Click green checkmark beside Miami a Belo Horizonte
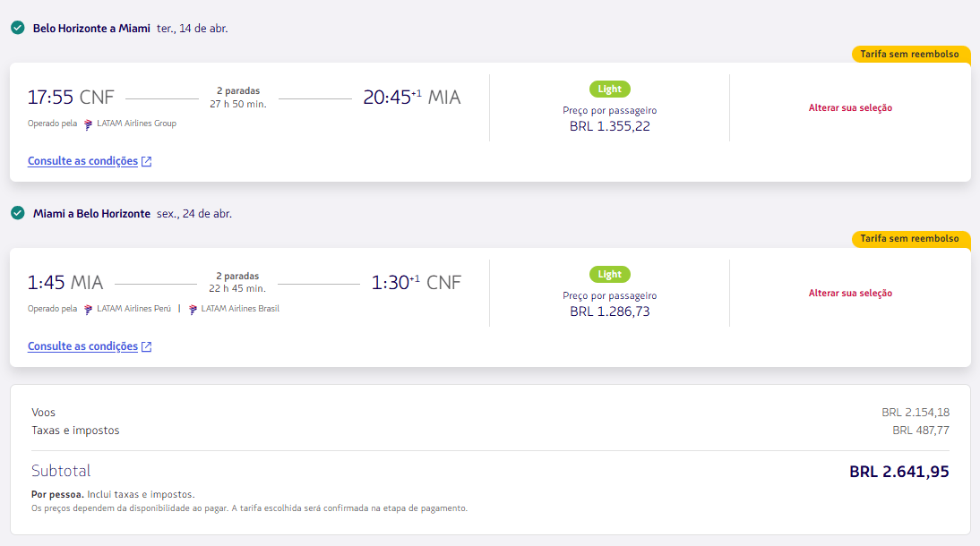The height and width of the screenshot is (546, 980). pyautogui.click(x=17, y=213)
